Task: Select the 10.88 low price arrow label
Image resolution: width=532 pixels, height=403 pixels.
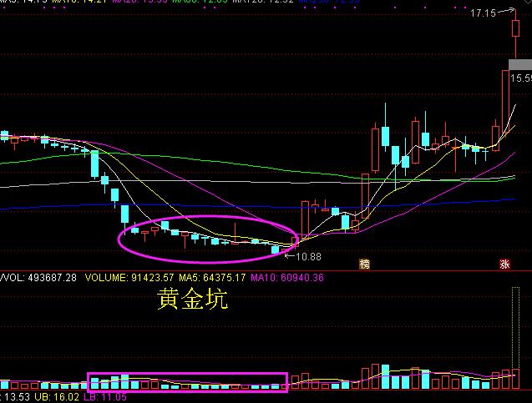Action: click(303, 257)
